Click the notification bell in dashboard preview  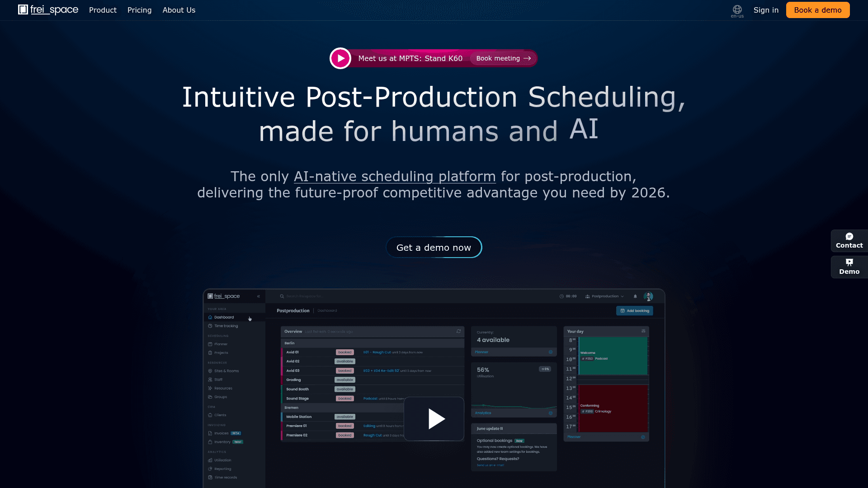[635, 296]
